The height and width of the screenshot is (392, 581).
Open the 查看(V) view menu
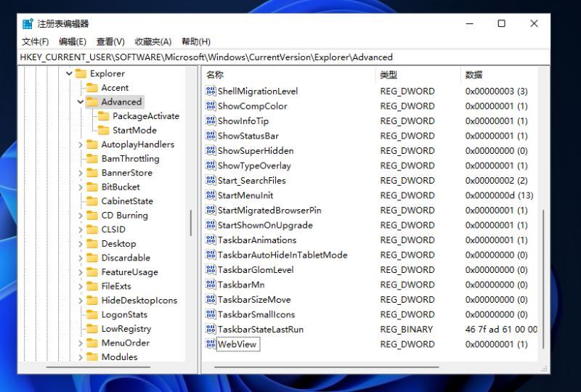(110, 41)
